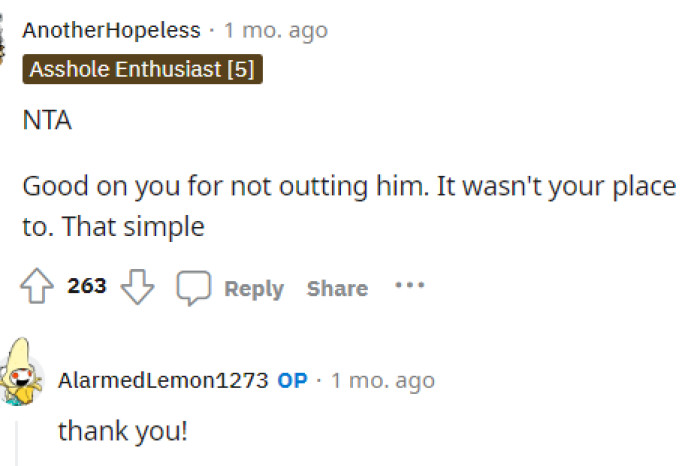The image size is (700, 466).
Task: Open AlarmedLemon1273's user profile
Action: [163, 381]
